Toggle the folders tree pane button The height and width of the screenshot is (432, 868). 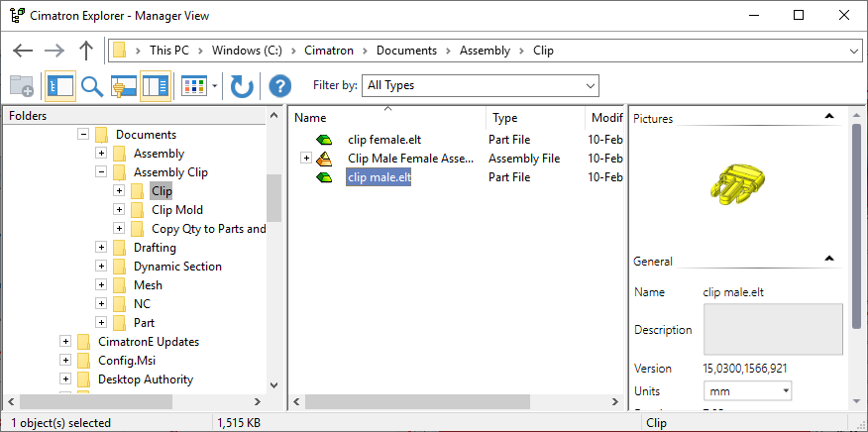(x=60, y=86)
